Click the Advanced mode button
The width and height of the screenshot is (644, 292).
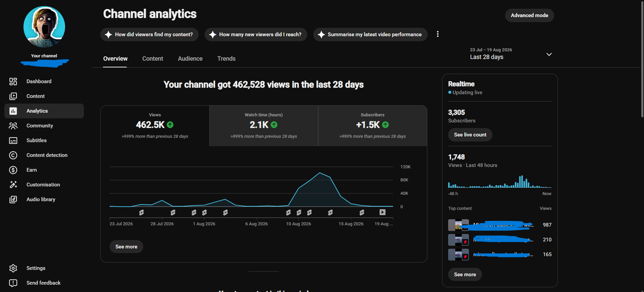529,15
